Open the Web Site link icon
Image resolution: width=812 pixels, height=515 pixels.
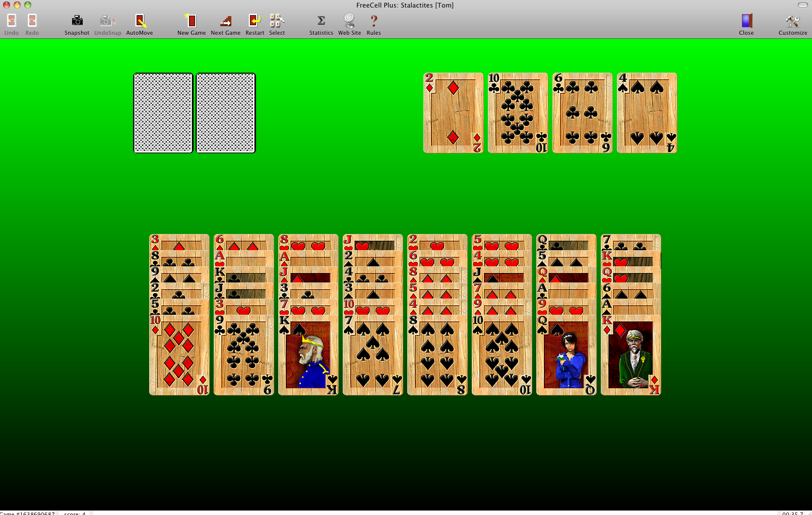point(349,21)
